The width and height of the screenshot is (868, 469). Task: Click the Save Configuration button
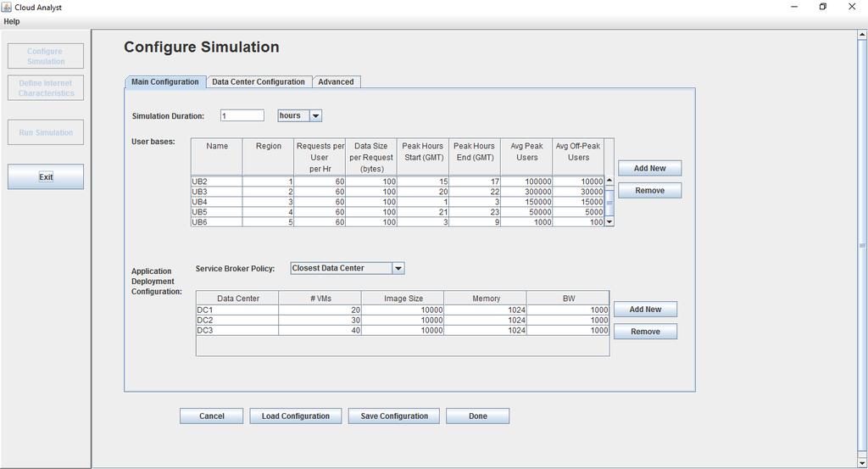[394, 416]
